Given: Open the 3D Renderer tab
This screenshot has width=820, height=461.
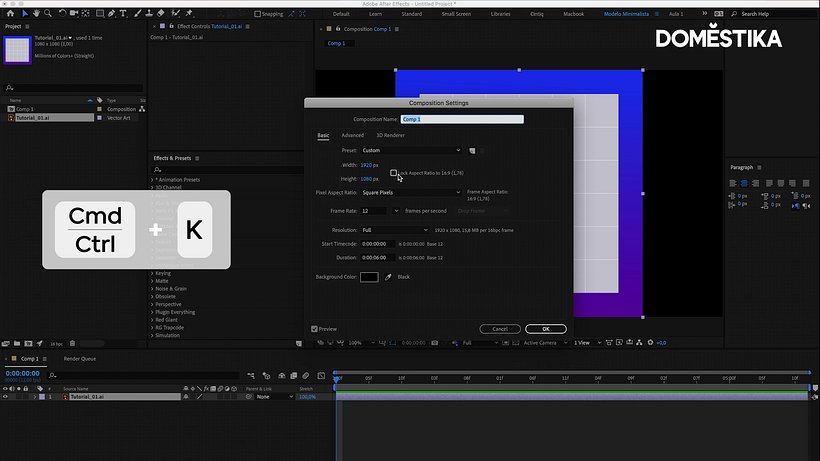Looking at the screenshot, I should pos(391,135).
